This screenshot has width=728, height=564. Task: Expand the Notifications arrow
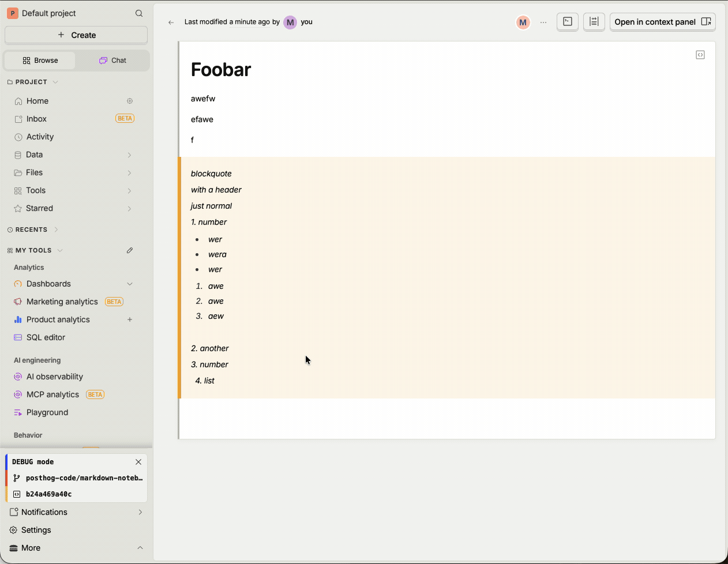(x=140, y=512)
